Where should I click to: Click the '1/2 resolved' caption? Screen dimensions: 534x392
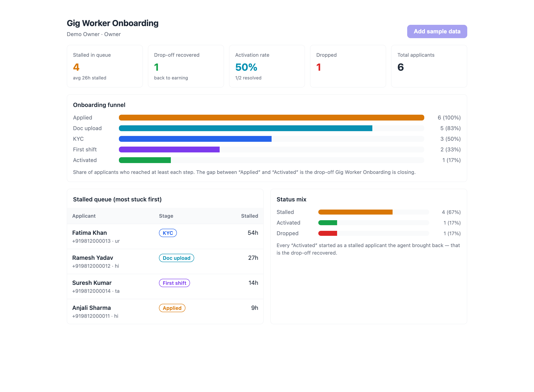pos(248,78)
